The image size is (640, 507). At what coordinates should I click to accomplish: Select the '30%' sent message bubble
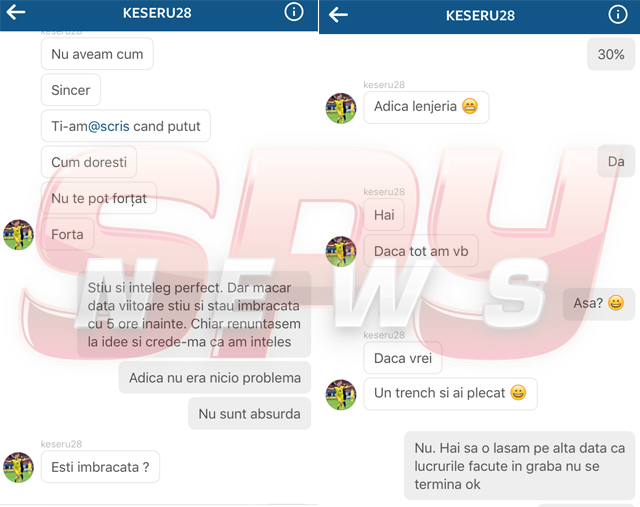tap(611, 54)
